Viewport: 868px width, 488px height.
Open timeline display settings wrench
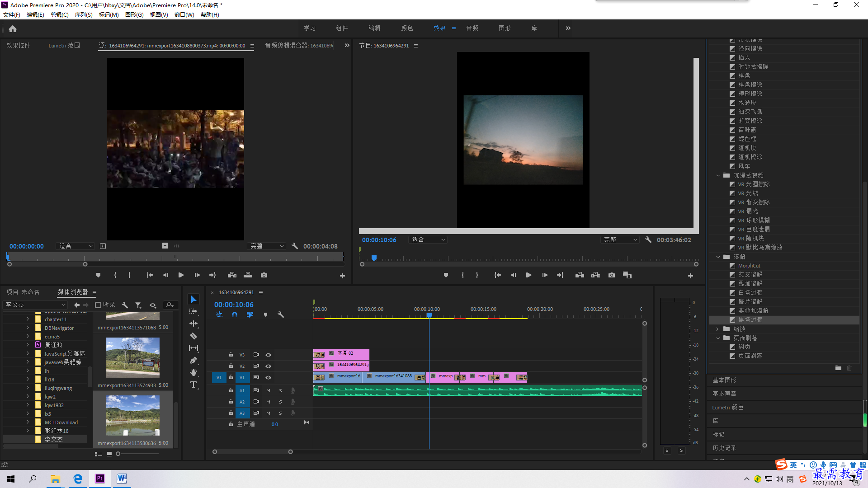pos(281,314)
